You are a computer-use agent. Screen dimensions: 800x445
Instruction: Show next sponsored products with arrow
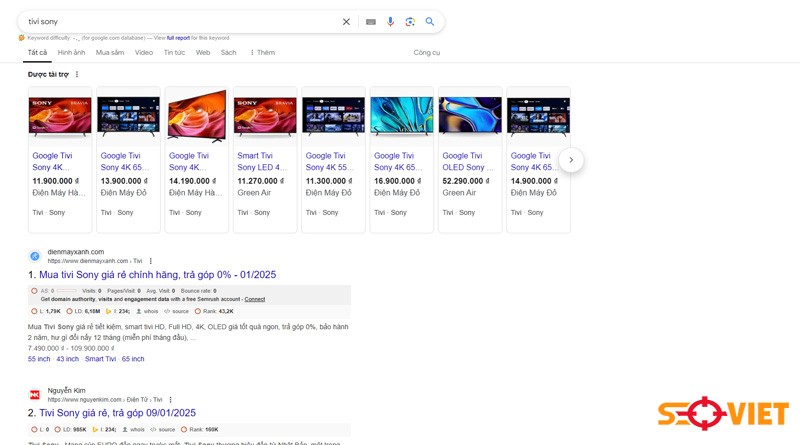coord(571,160)
